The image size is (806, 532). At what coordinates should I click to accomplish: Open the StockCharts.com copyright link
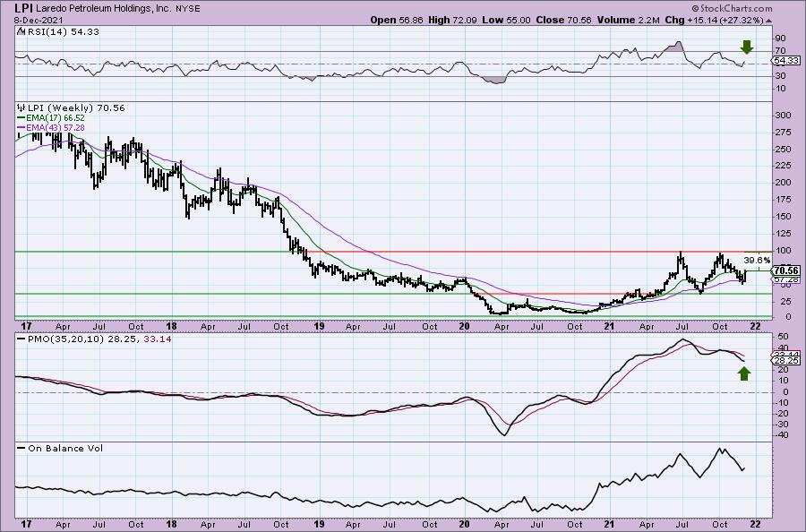(x=732, y=8)
